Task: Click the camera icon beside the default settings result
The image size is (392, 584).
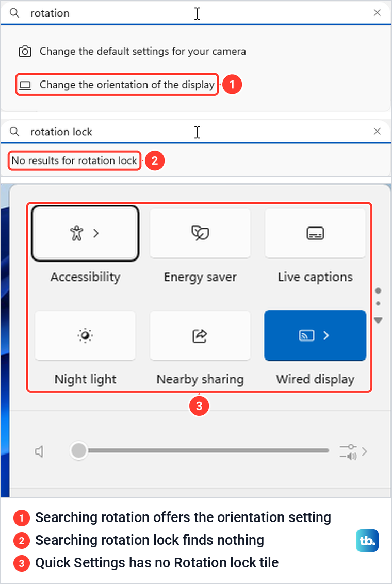Action: pos(25,52)
